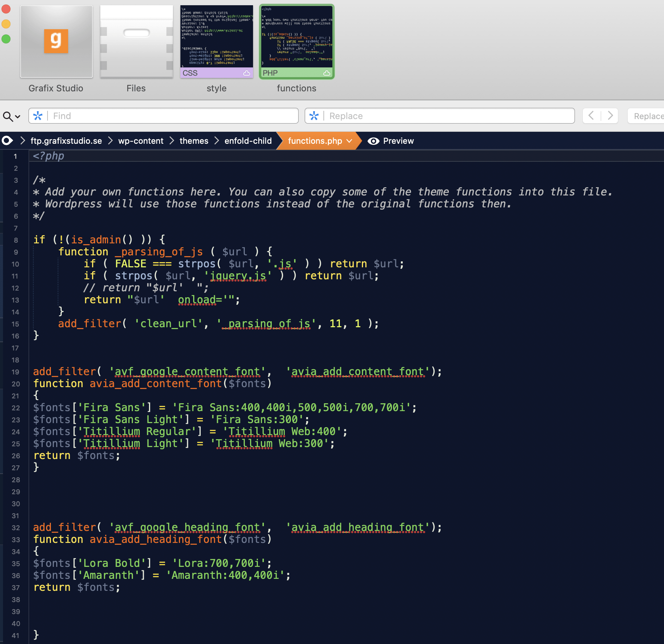Screen dimensions: 664x644
Task: Open search options magnifier dropdown
Action: (x=11, y=116)
